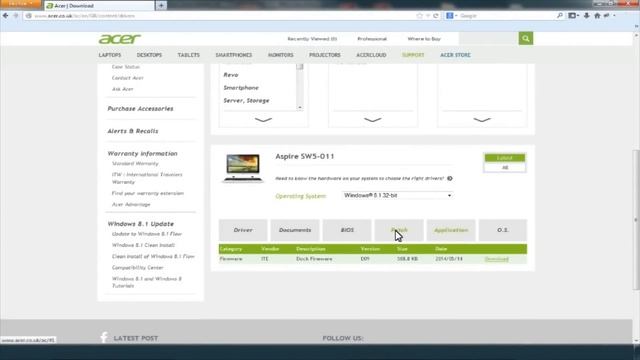The image size is (640, 360).
Task: Reload the page with the refresh icon
Action: coord(436,16)
